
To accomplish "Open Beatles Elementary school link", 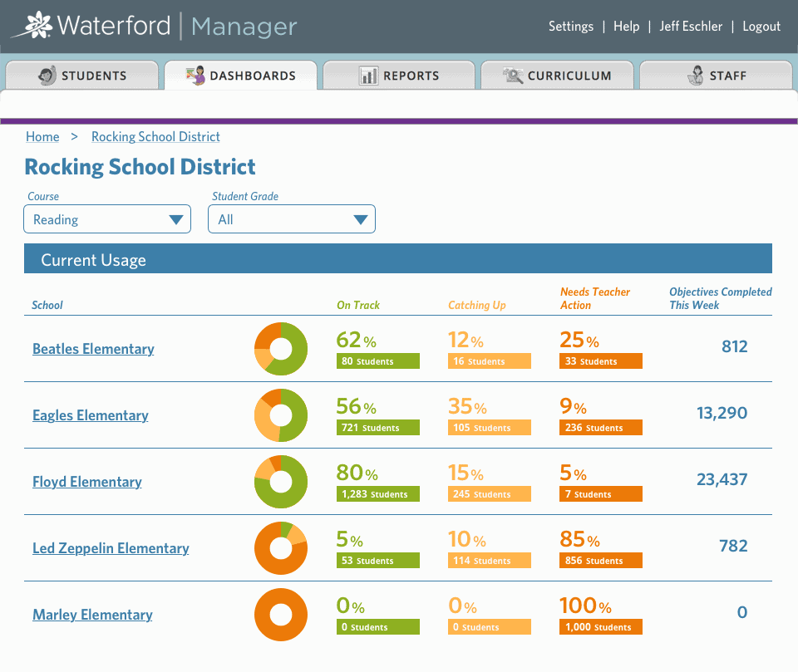I will coord(93,349).
